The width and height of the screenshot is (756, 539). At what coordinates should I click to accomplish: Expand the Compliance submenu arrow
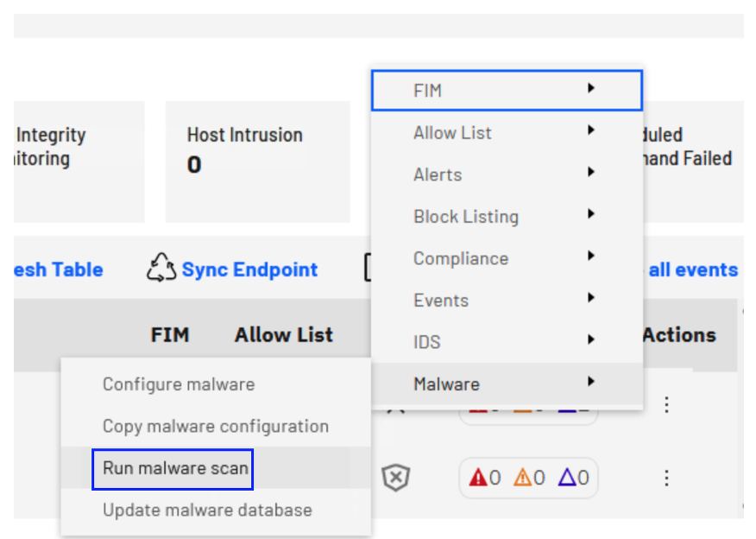(x=591, y=256)
